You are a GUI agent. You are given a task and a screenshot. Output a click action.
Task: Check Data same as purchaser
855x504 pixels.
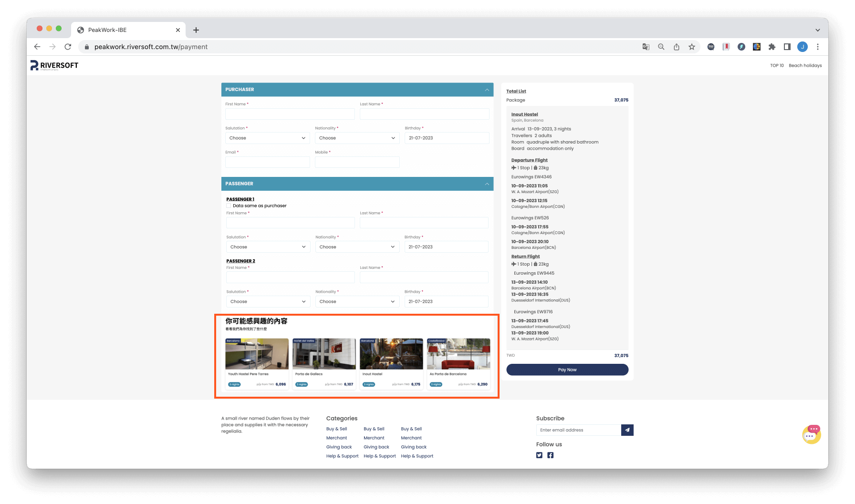[229, 206]
